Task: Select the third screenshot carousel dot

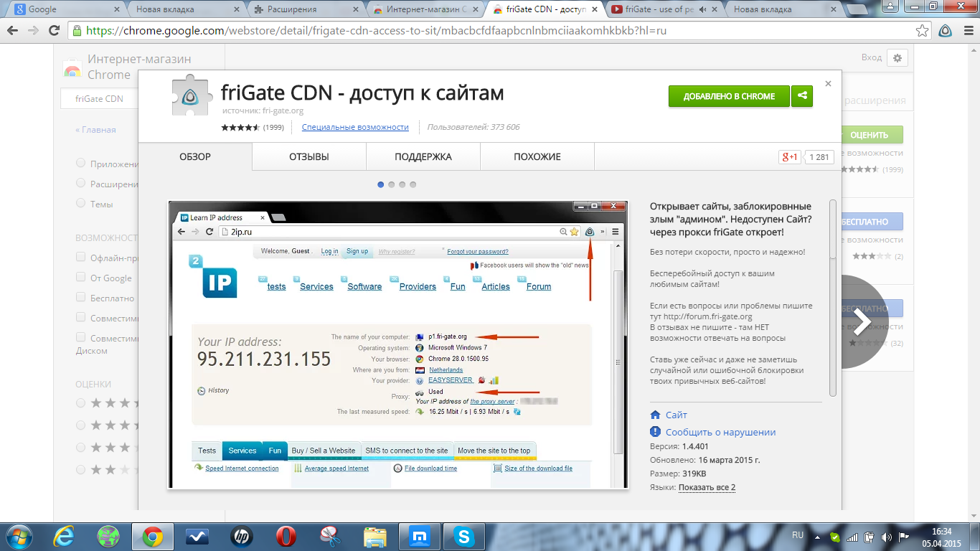Action: tap(402, 184)
